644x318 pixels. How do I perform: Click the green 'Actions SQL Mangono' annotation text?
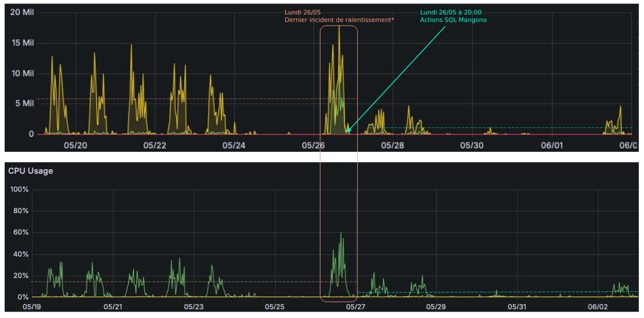click(453, 20)
